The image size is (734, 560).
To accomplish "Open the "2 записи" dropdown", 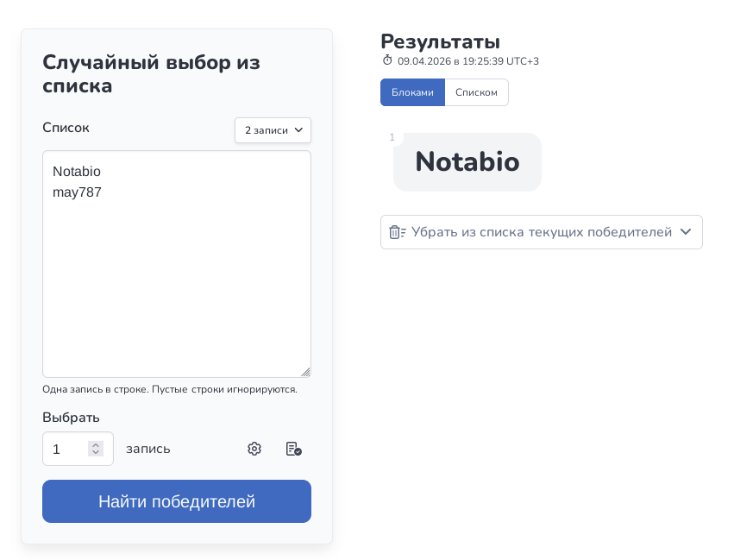I will click(273, 130).
